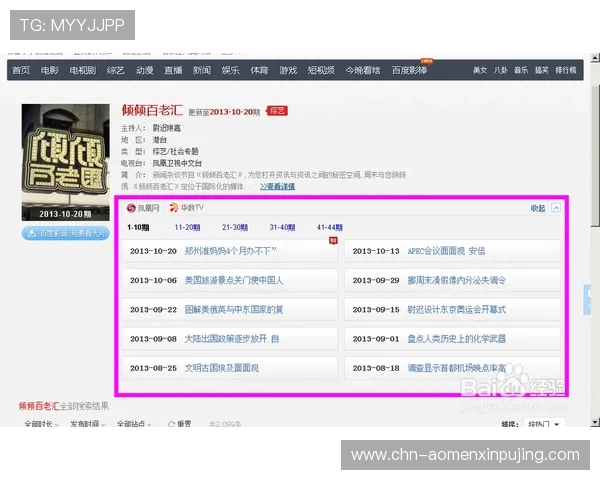Click the vertical scrollbar thumb
This screenshot has width=600, height=480.
click(x=595, y=156)
